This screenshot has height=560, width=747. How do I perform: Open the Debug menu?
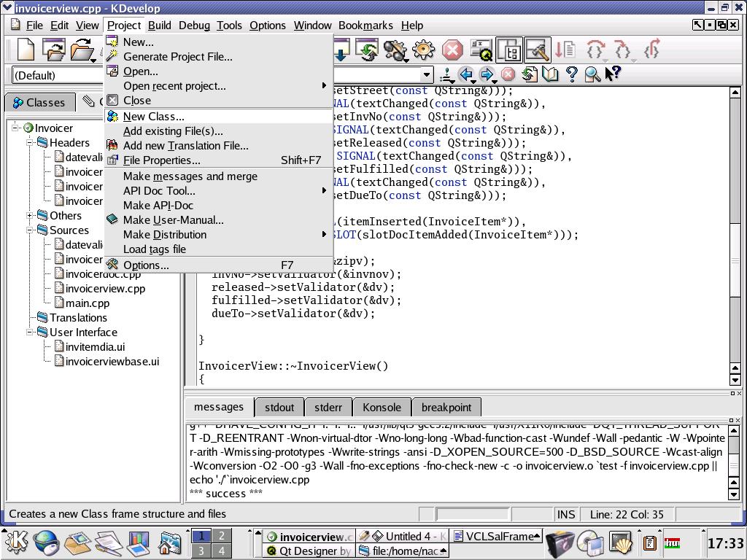click(x=194, y=26)
